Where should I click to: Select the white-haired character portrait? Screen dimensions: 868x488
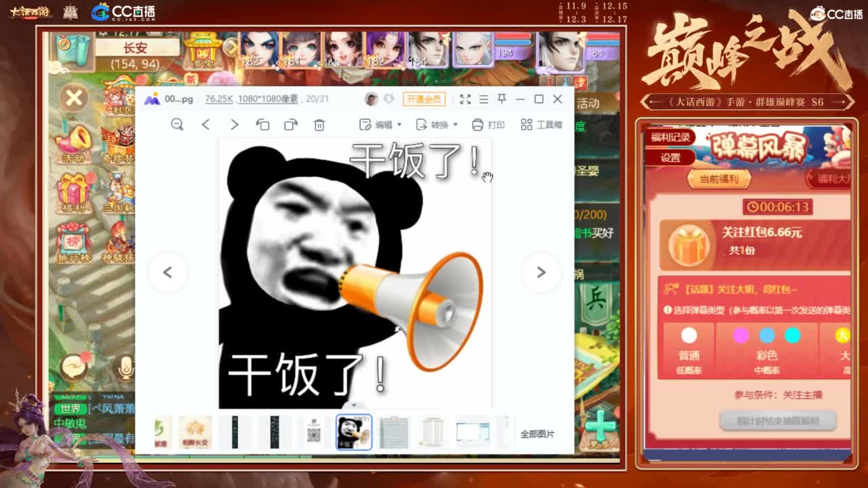[x=472, y=49]
